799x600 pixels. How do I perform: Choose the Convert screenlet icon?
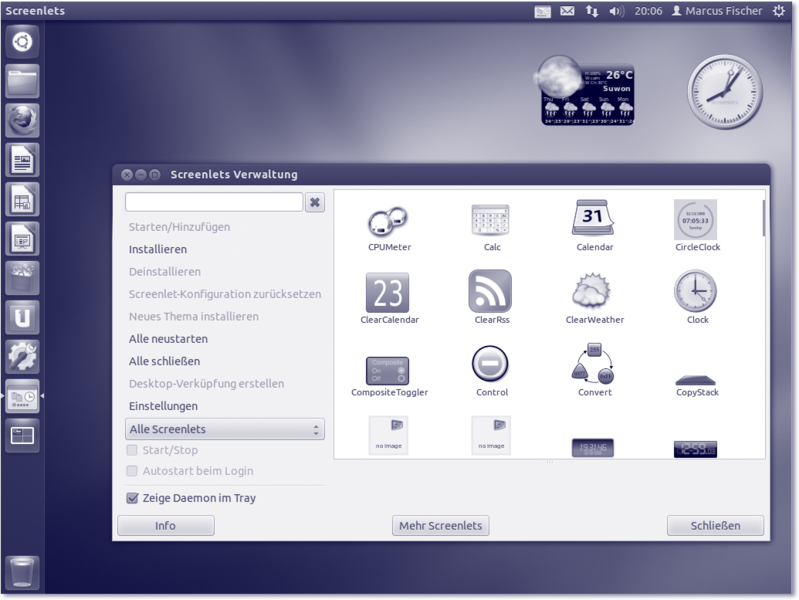(594, 365)
